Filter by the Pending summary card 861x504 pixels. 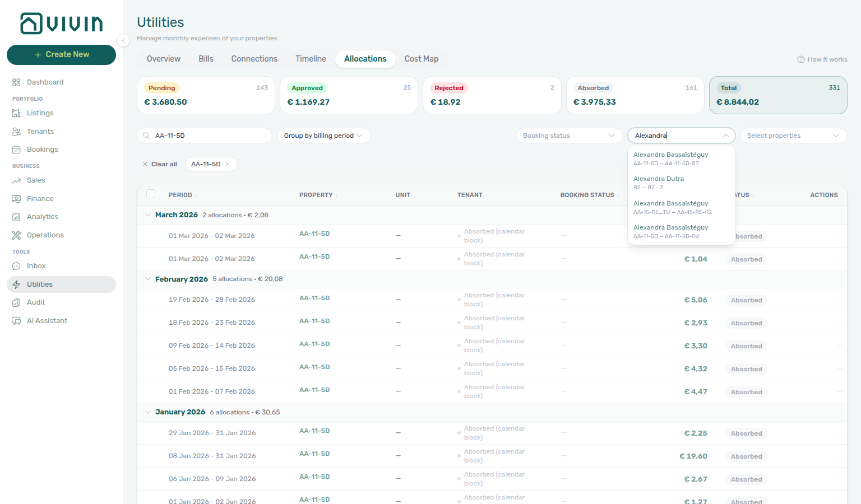[x=206, y=95]
